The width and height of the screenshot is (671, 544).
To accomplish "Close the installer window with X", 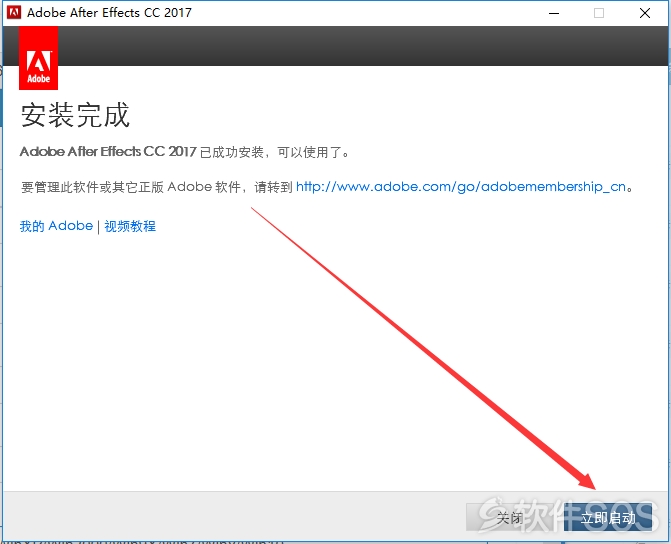I will coord(645,13).
